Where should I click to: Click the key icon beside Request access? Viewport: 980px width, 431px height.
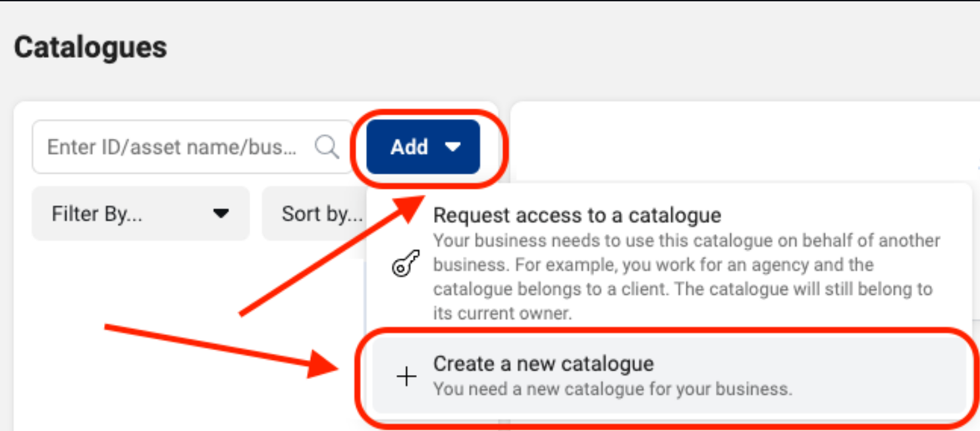(x=406, y=265)
